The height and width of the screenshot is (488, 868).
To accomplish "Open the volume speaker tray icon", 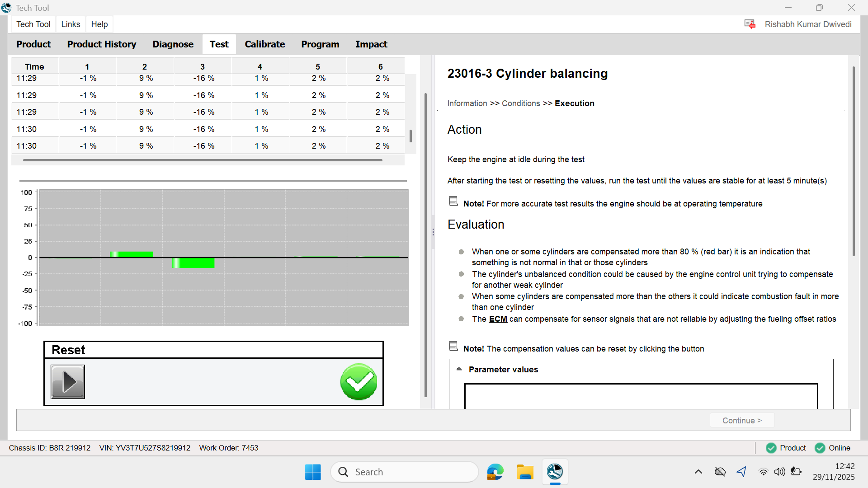I will [x=779, y=472].
